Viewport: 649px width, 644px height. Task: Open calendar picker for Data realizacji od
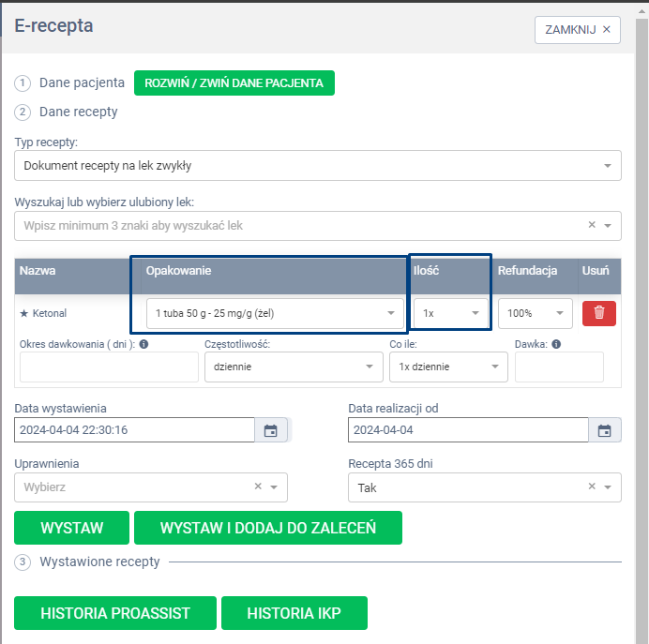pyautogui.click(x=605, y=430)
